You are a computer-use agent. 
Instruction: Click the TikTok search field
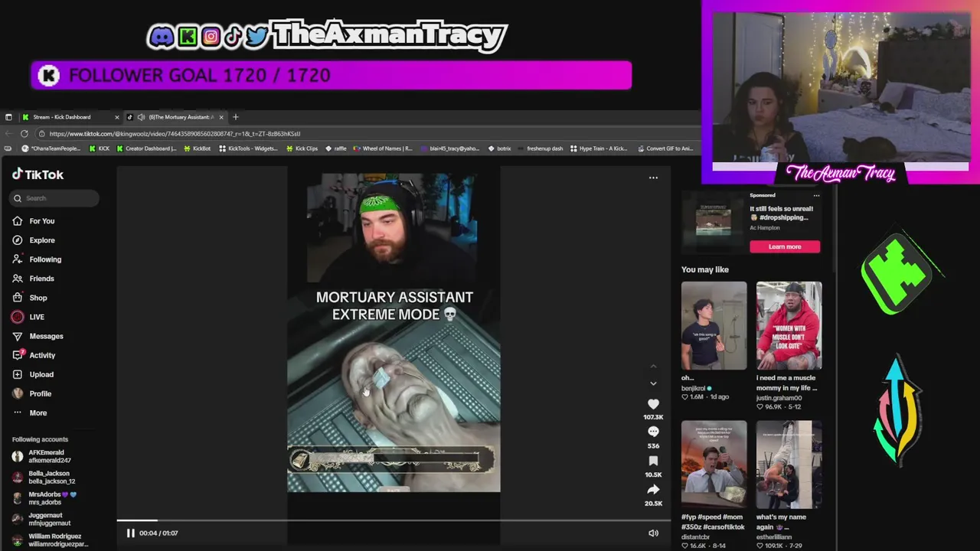pyautogui.click(x=54, y=198)
